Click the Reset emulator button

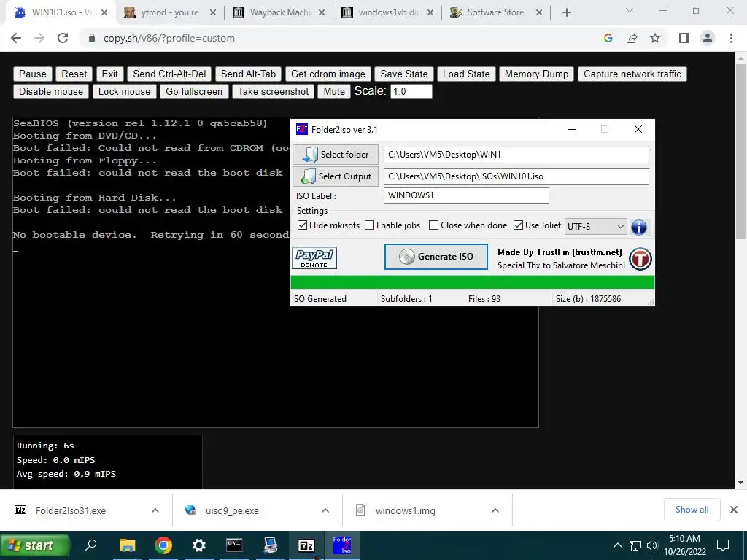[74, 74]
